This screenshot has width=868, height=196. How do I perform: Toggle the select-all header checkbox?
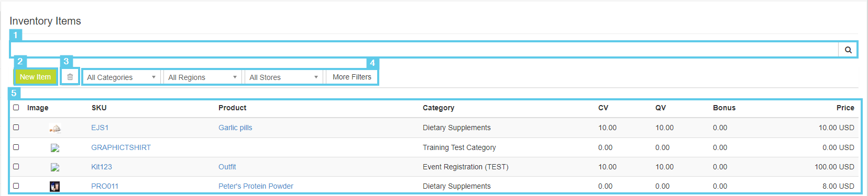click(x=16, y=107)
